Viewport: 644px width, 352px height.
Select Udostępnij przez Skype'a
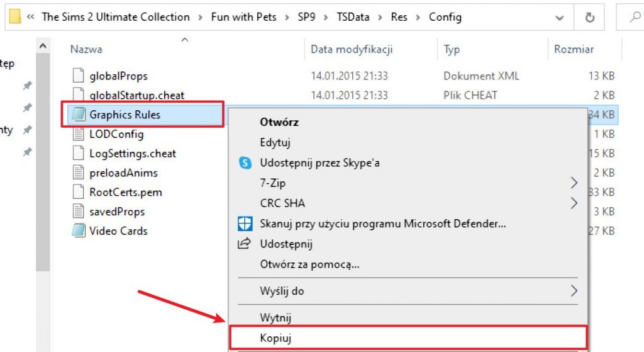(x=319, y=163)
